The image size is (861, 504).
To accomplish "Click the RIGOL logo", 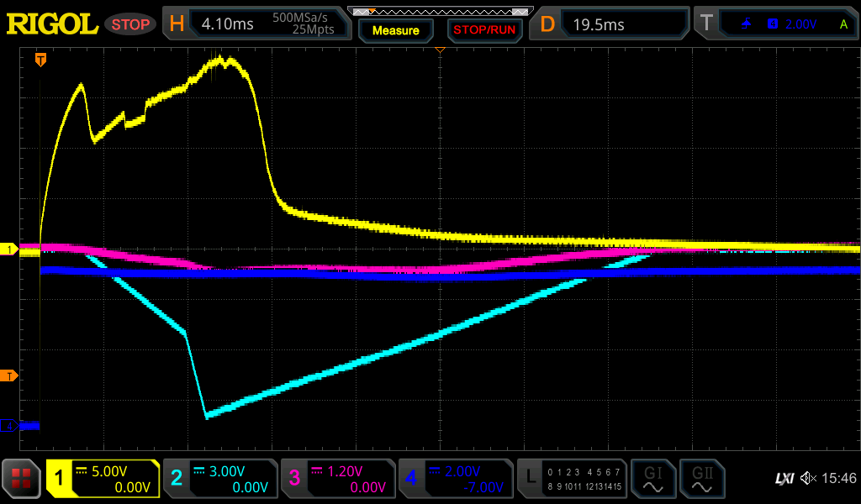I will click(x=52, y=24).
